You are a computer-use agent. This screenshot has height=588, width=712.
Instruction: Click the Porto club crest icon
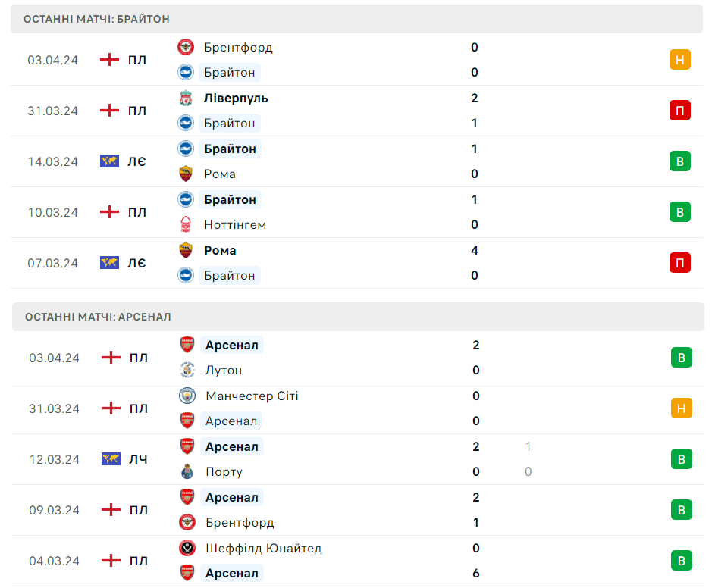pyautogui.click(x=187, y=471)
